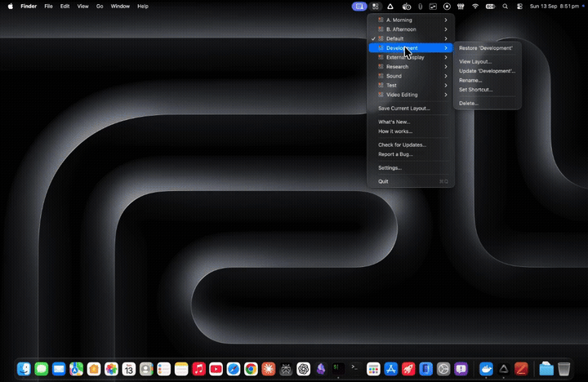
Task: Open the ChatGPT dock icon
Action: coord(303,369)
